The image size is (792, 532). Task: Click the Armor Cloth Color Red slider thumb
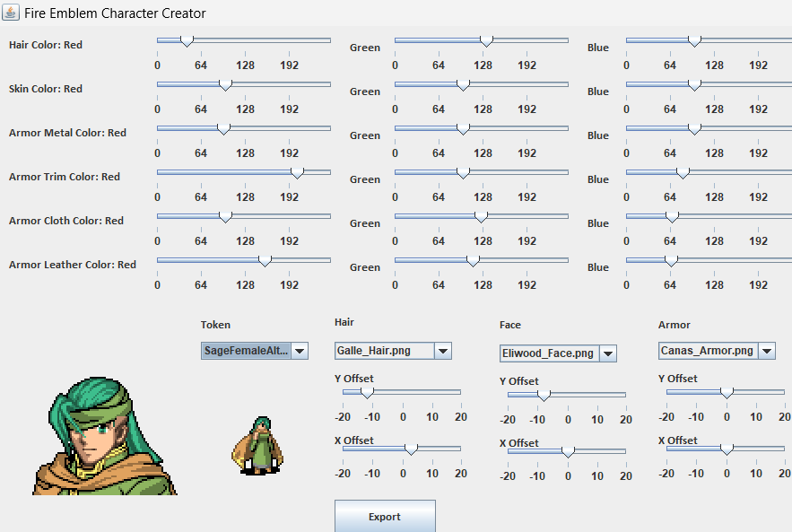[x=225, y=217]
